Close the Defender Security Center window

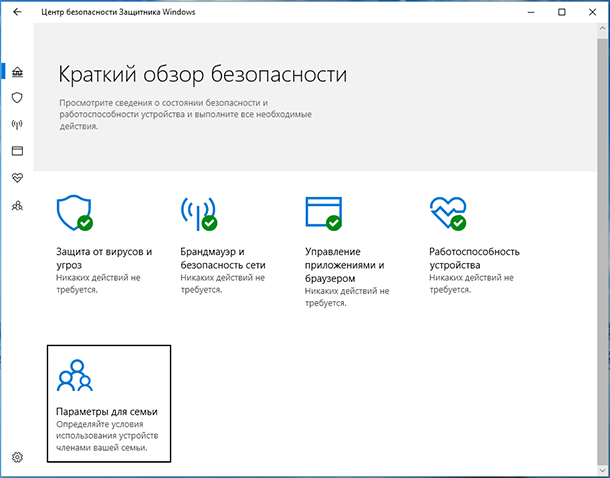[592, 12]
